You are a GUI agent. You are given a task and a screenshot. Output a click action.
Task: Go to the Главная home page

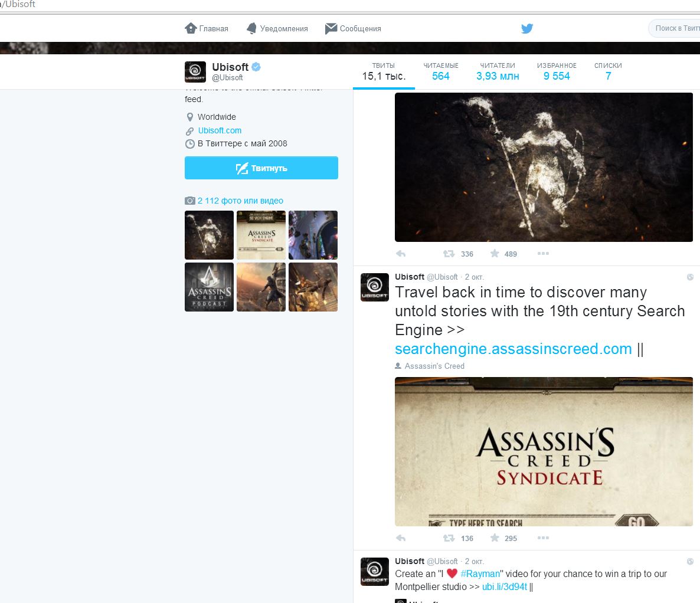(206, 28)
